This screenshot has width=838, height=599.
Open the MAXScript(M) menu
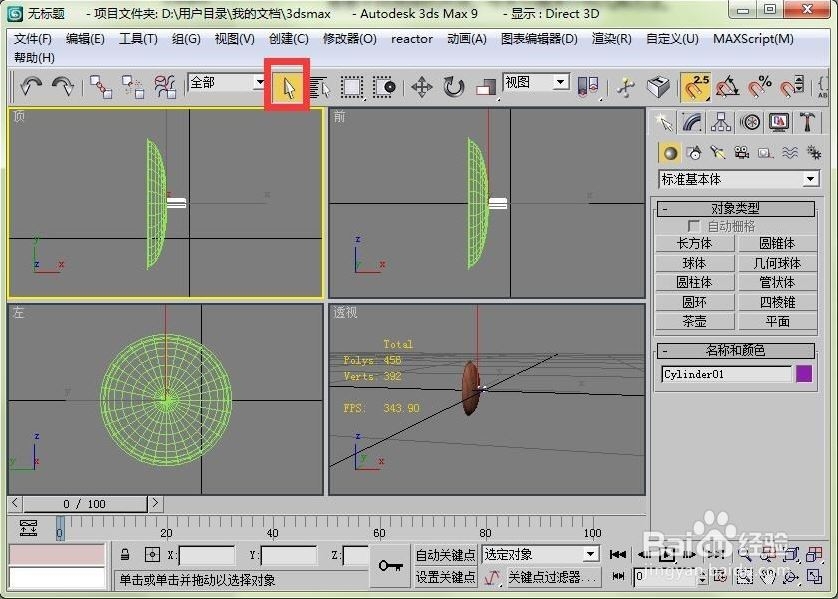753,39
